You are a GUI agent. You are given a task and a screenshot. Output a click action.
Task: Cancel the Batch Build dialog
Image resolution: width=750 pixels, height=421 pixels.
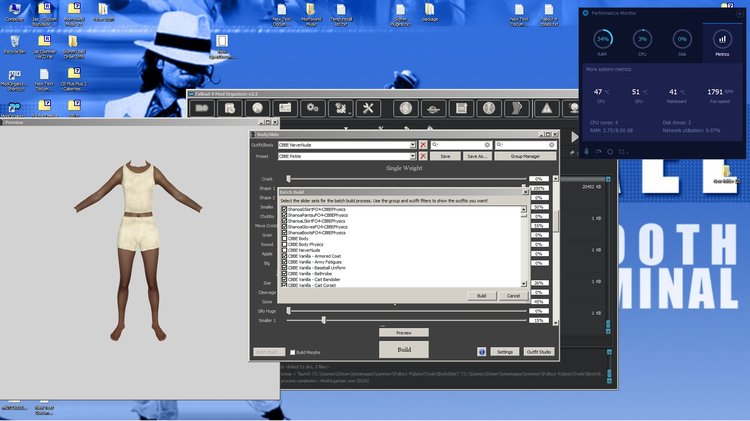coord(513,296)
